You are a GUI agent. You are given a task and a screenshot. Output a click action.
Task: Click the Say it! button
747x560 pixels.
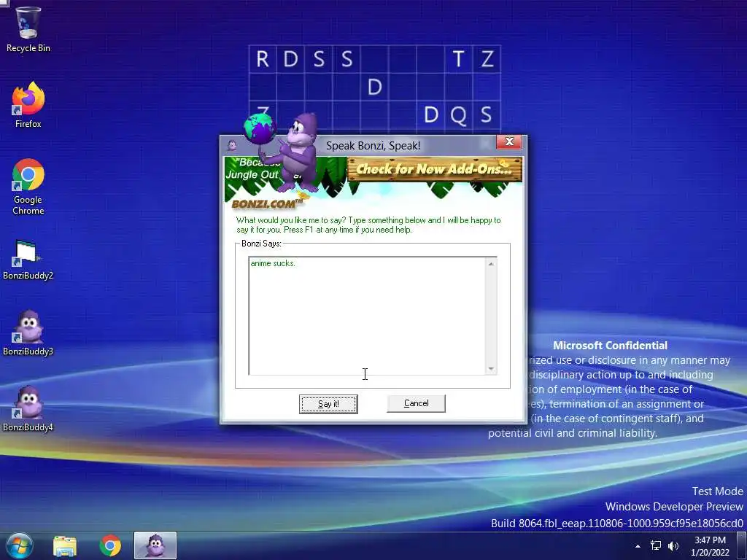point(328,404)
